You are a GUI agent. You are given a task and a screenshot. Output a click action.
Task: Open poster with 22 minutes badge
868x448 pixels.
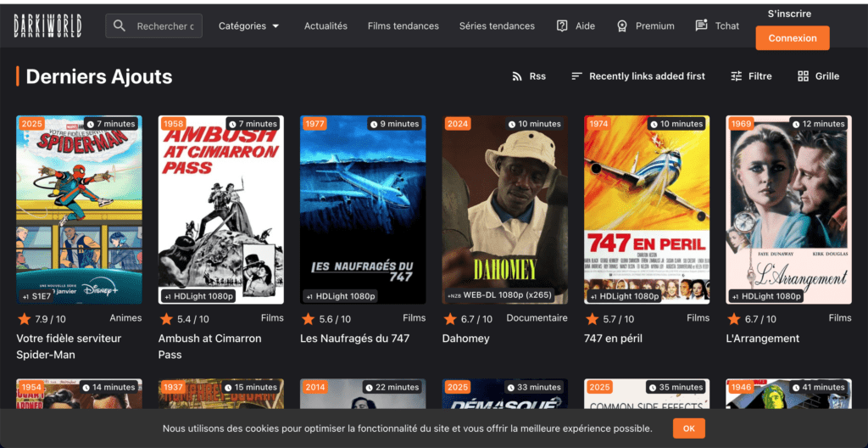pos(363,394)
